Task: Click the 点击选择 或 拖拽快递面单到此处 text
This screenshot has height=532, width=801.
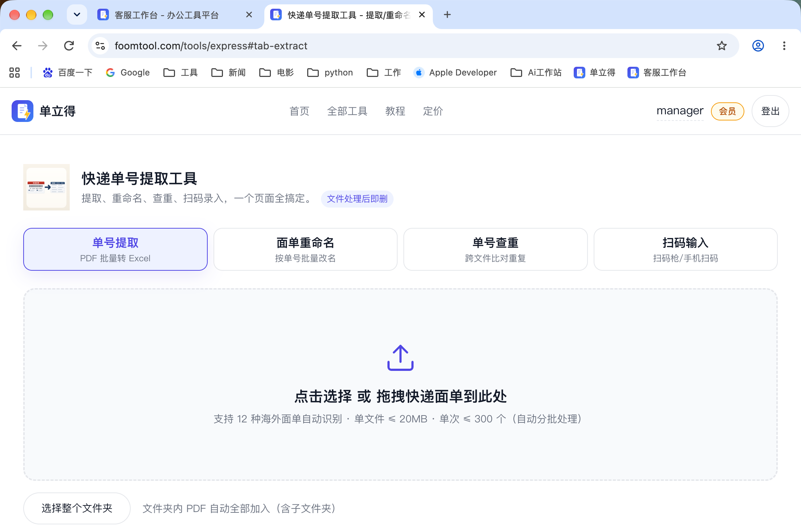Action: click(x=400, y=396)
